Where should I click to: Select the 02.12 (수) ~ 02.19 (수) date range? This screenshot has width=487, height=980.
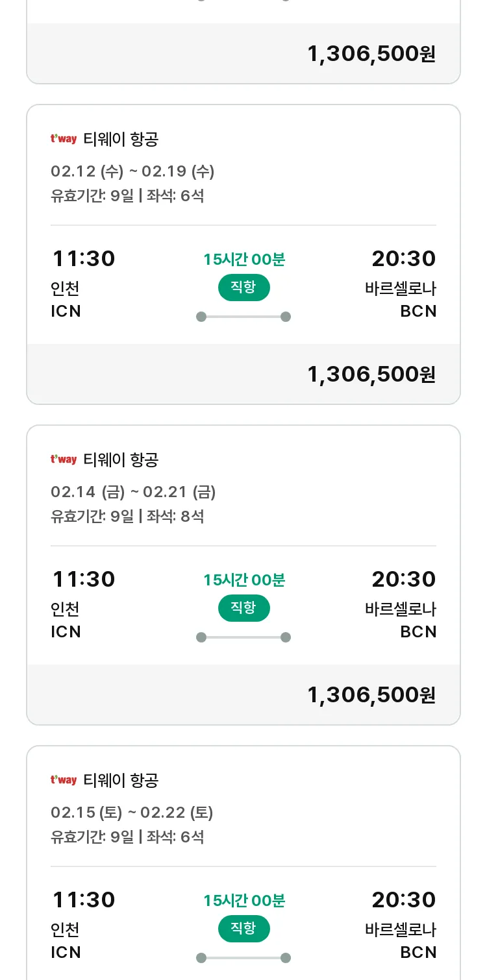tap(132, 171)
